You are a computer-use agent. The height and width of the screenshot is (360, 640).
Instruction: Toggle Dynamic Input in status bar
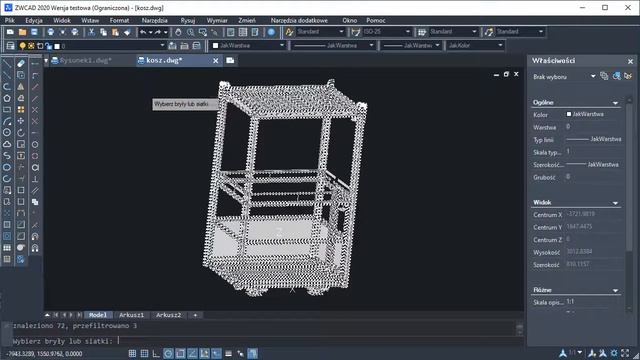tap(216, 353)
